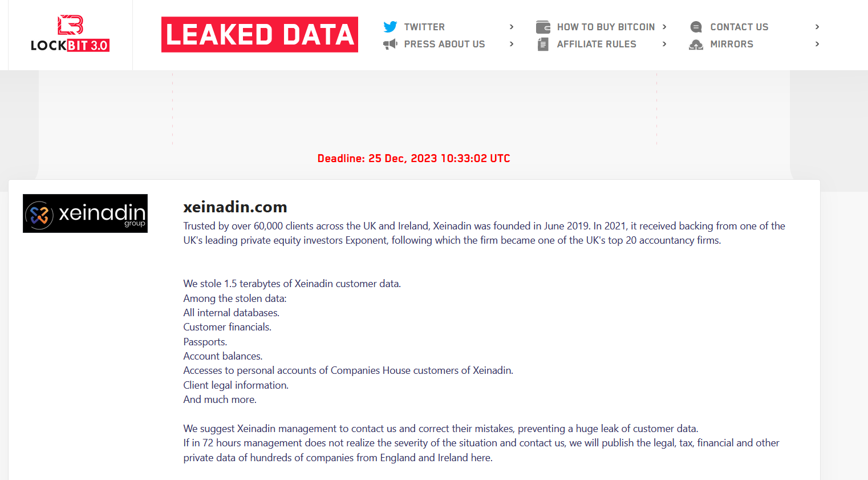Click the Leaked Data red banner

[259, 34]
